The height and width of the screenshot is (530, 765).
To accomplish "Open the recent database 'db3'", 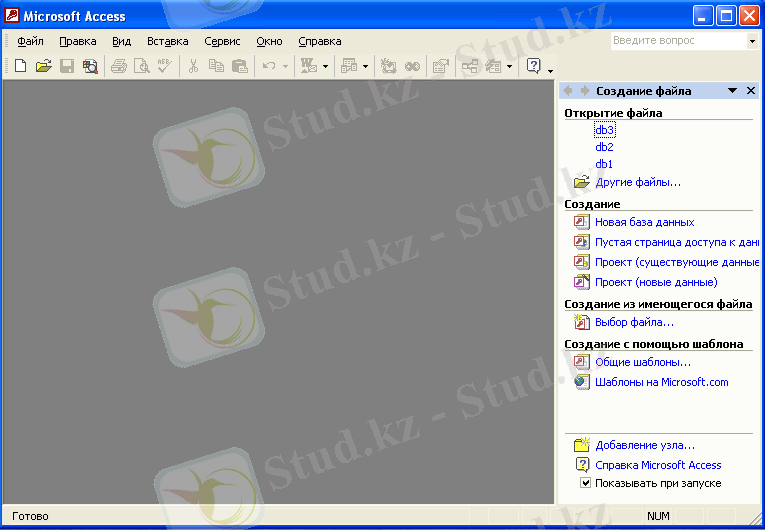I will click(x=604, y=130).
